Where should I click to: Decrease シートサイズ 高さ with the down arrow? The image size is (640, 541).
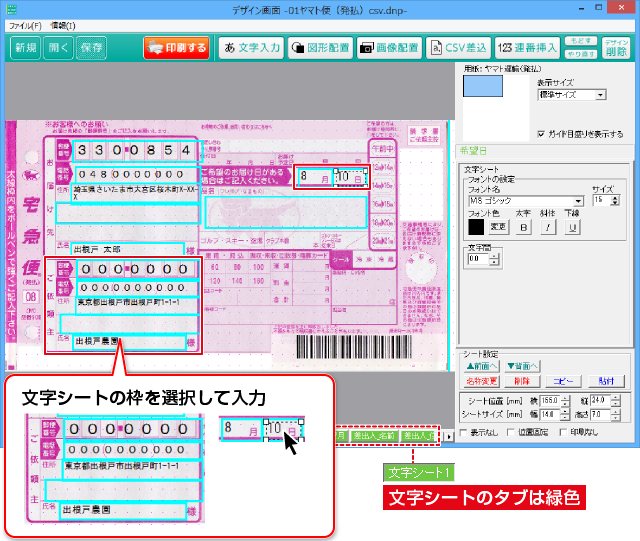[616, 417]
